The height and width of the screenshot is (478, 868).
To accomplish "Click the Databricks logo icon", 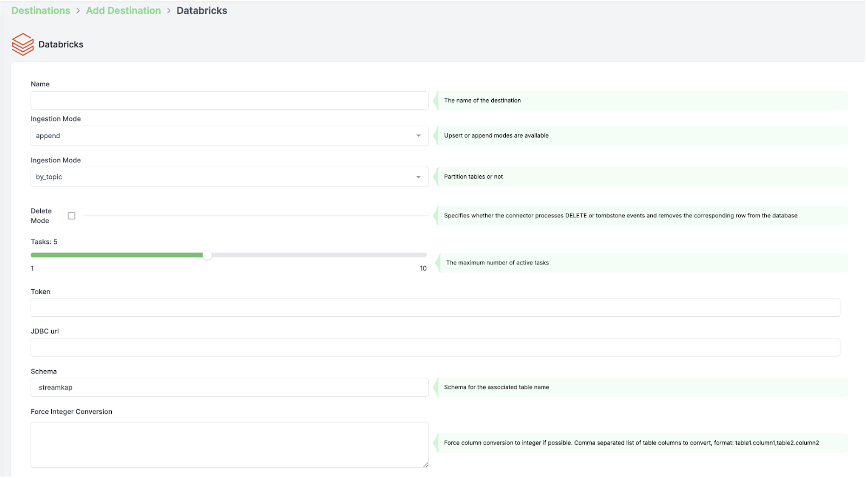I will 23,44.
